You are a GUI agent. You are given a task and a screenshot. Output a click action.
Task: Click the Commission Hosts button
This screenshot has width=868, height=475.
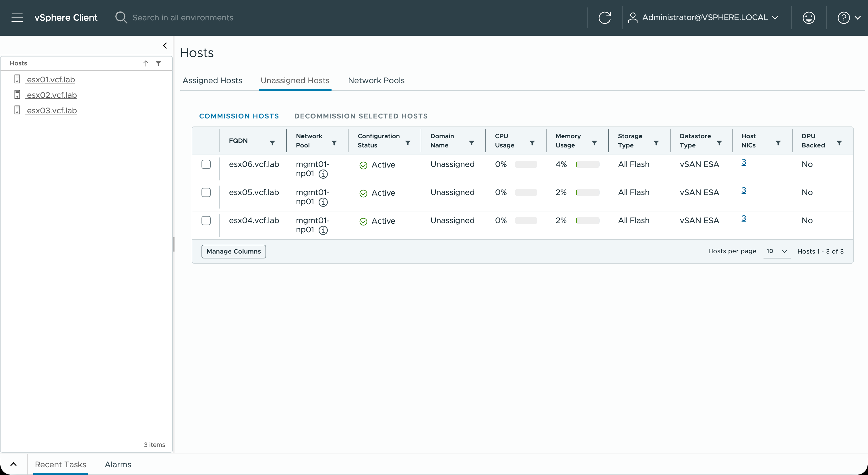pyautogui.click(x=239, y=116)
